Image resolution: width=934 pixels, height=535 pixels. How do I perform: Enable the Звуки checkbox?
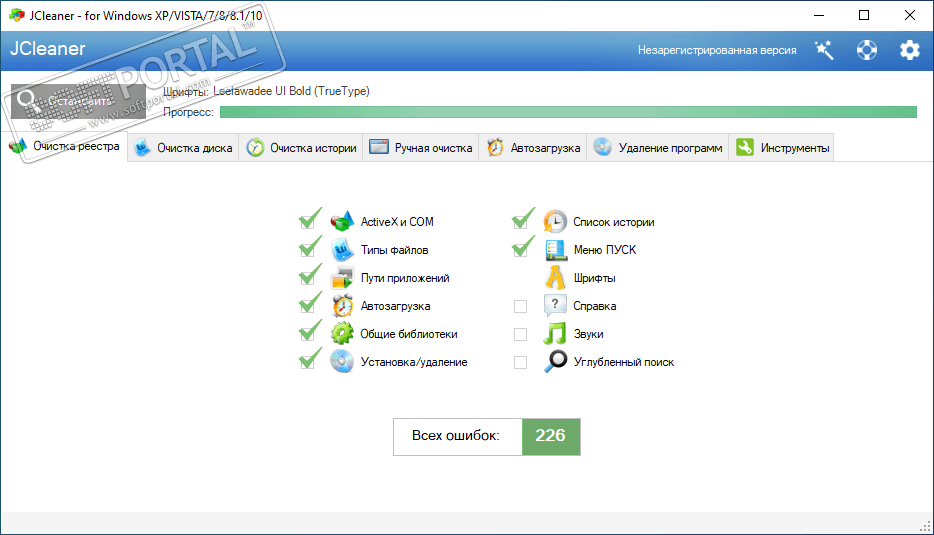point(521,334)
